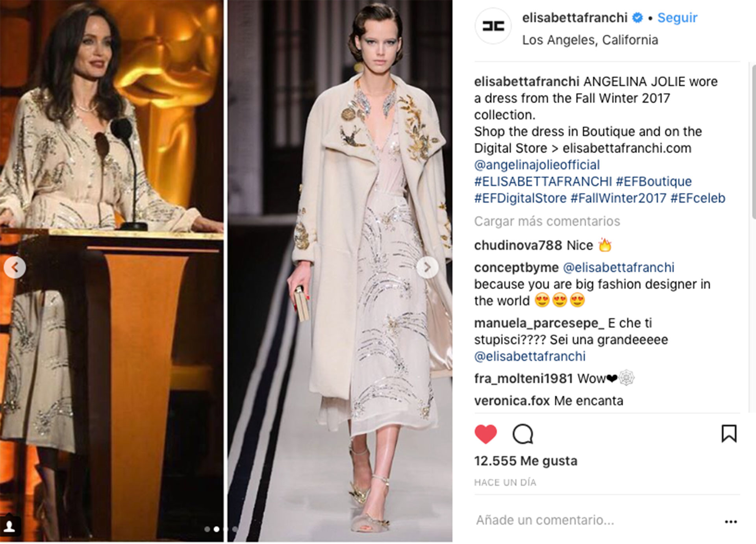View the 12.555 Me gusta likes list
This screenshot has height=544, width=756.
[x=526, y=461]
